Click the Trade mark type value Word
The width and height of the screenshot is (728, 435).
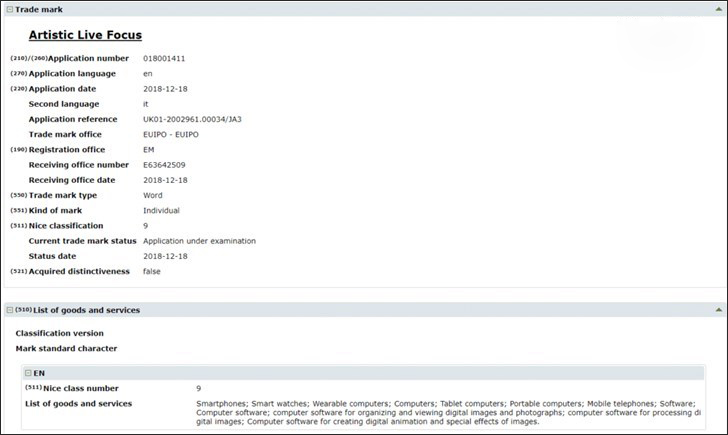(x=153, y=195)
